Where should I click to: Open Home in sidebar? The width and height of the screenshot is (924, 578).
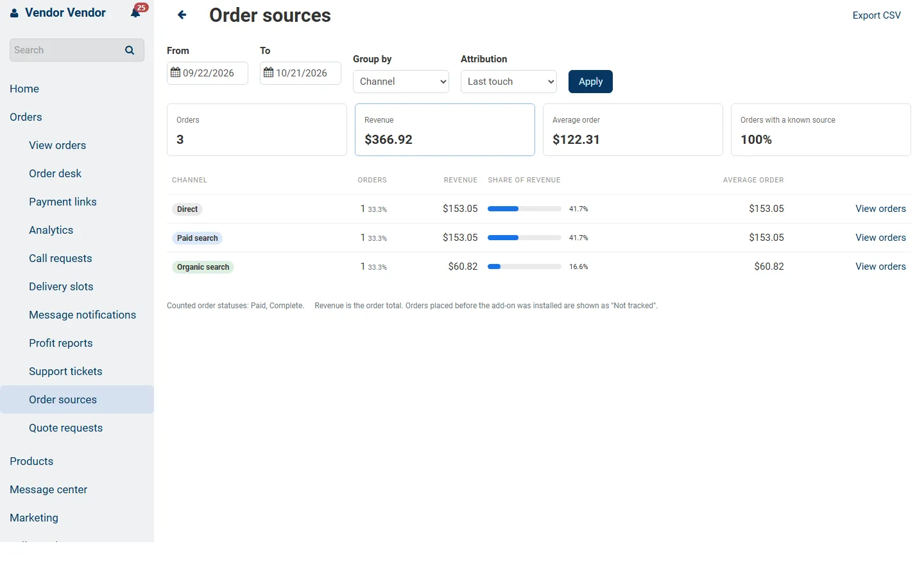tap(24, 89)
